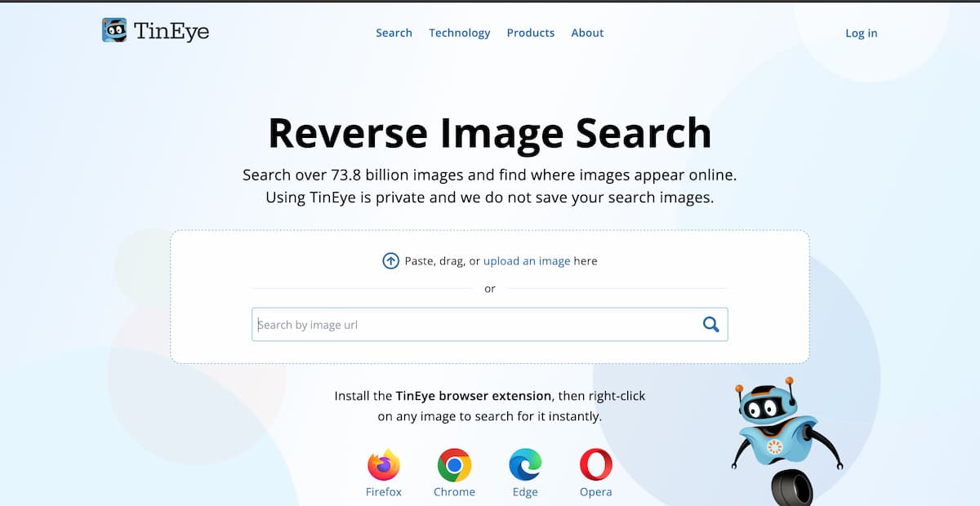
Task: Click the "Reverse Image Search" heading
Action: (x=490, y=133)
